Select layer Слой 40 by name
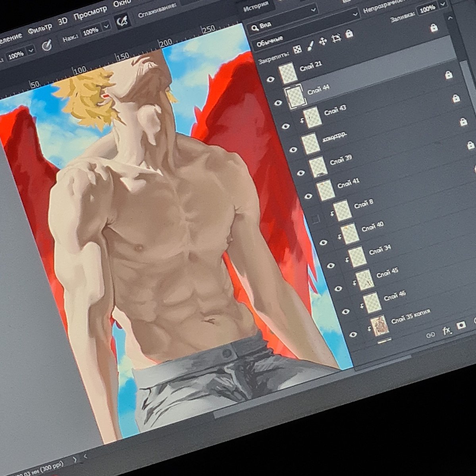Image resolution: width=476 pixels, height=476 pixels. pos(372,227)
